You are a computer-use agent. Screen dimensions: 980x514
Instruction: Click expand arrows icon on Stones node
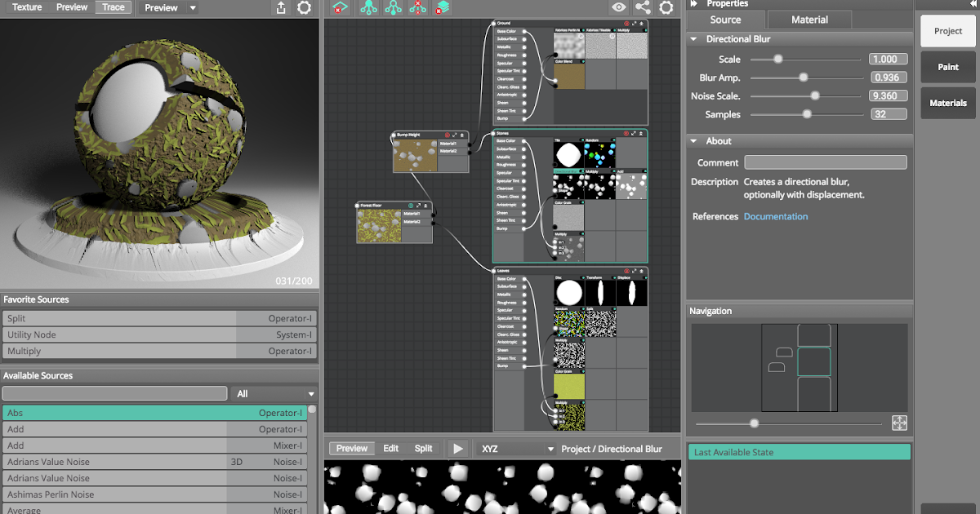(x=635, y=133)
